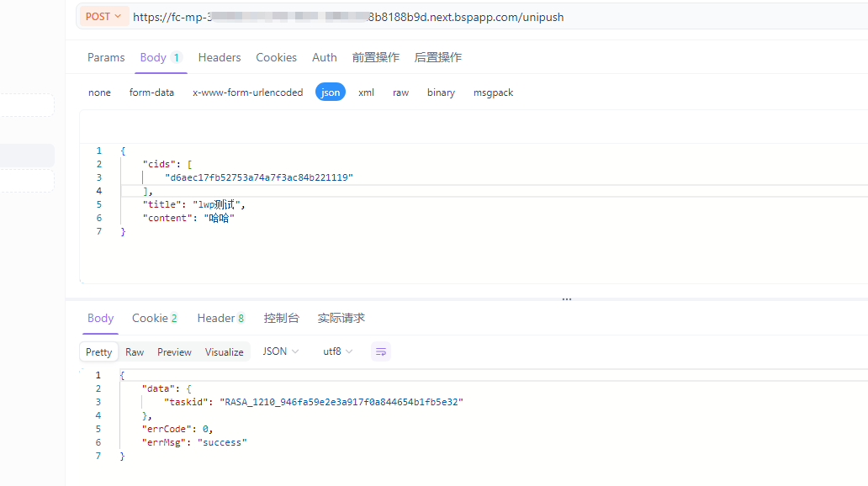Switch to the Params tab
Screen dimensions: 868x486
click(106, 57)
